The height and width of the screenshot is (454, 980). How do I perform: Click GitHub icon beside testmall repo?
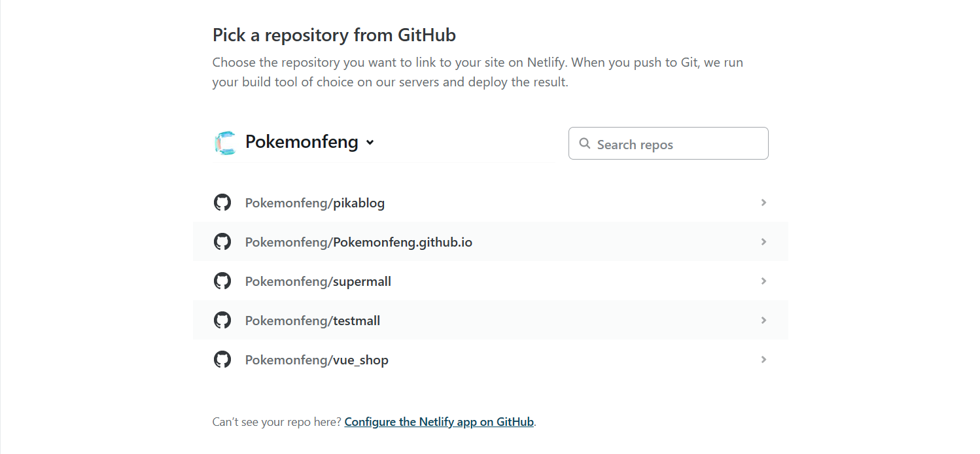pos(222,320)
